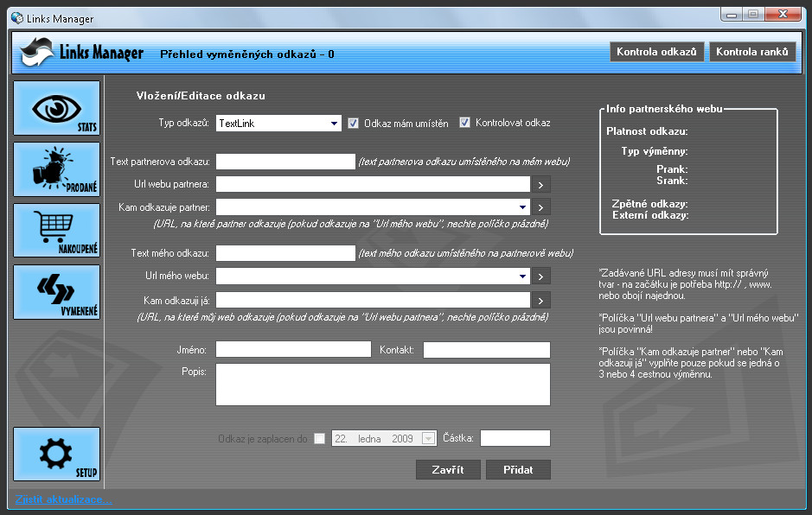The width and height of the screenshot is (812, 515).
Task: Click the 'Info partnerského webu' group title
Action: pyautogui.click(x=664, y=109)
